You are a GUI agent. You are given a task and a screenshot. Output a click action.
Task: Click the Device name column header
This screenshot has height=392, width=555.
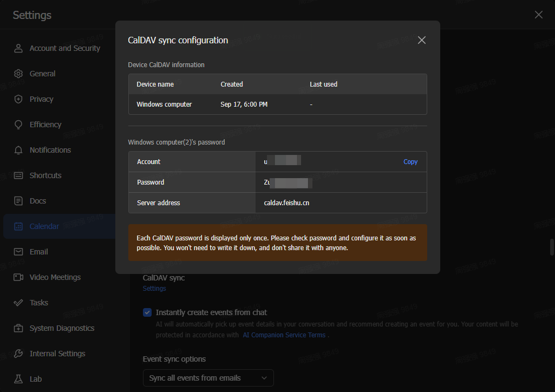click(155, 84)
